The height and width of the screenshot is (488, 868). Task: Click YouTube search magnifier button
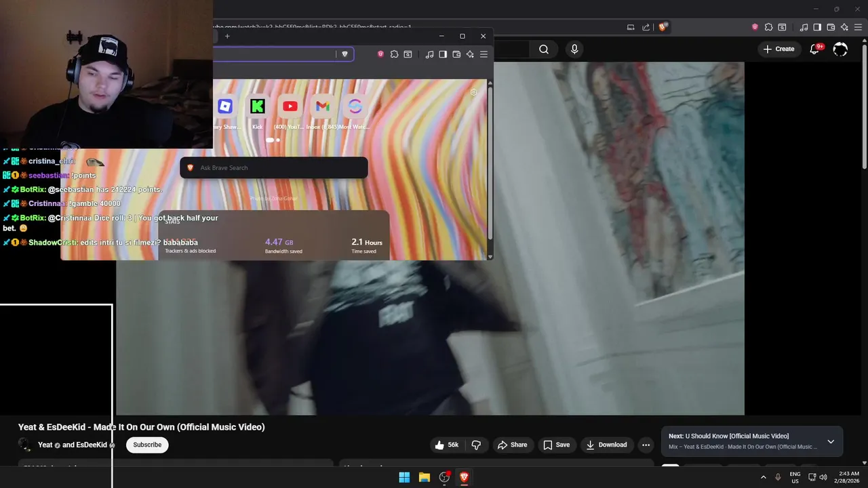coord(544,49)
